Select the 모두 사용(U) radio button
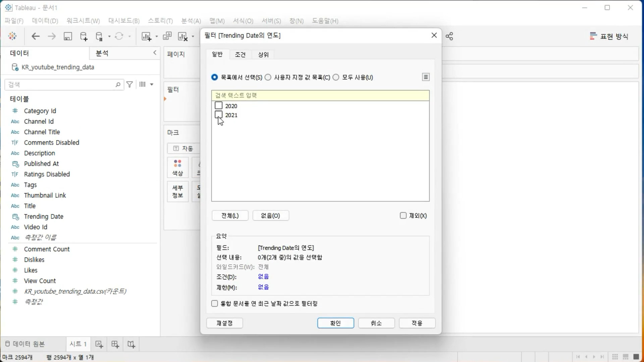This screenshot has width=644, height=362. pyautogui.click(x=336, y=77)
